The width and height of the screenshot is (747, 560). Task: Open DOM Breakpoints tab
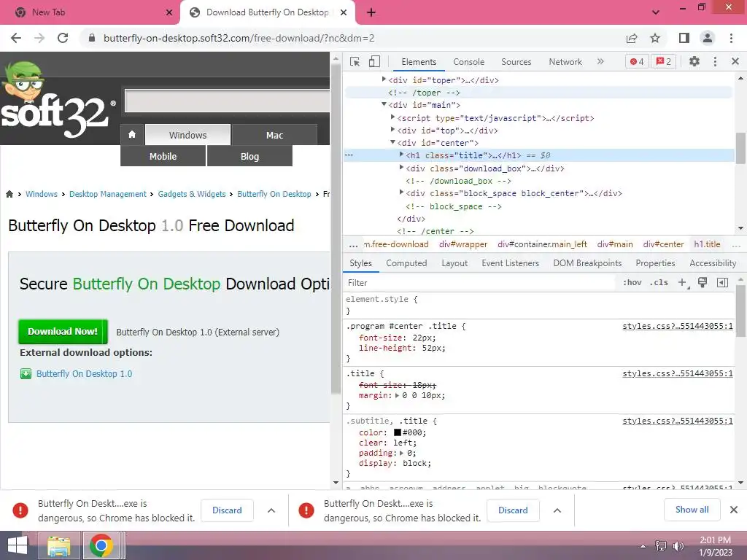click(x=587, y=263)
